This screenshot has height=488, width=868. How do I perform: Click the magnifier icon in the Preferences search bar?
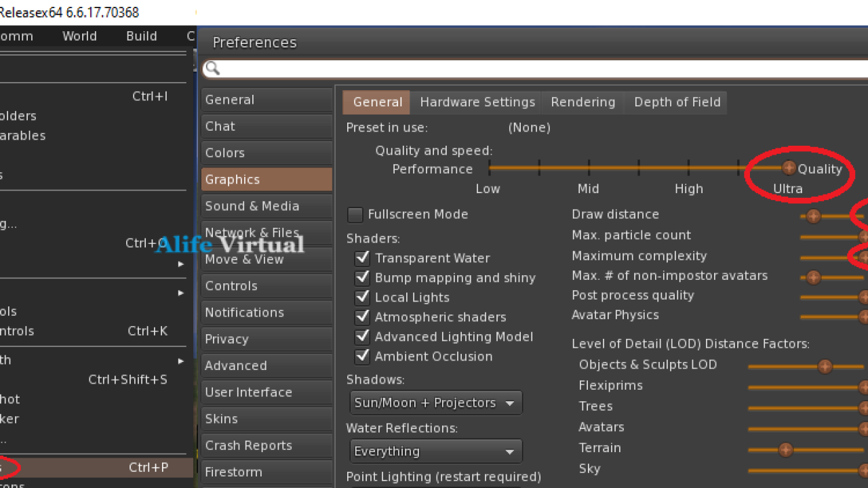point(212,68)
